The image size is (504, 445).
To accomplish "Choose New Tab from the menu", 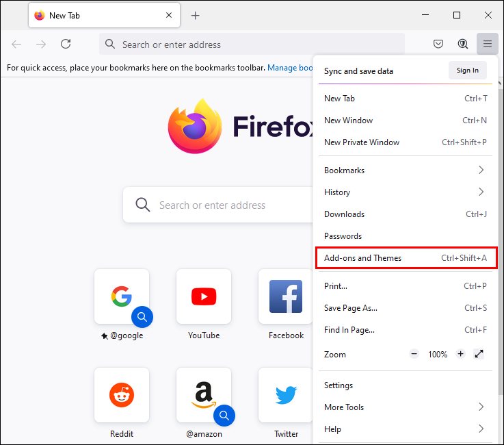I will coord(406,99).
